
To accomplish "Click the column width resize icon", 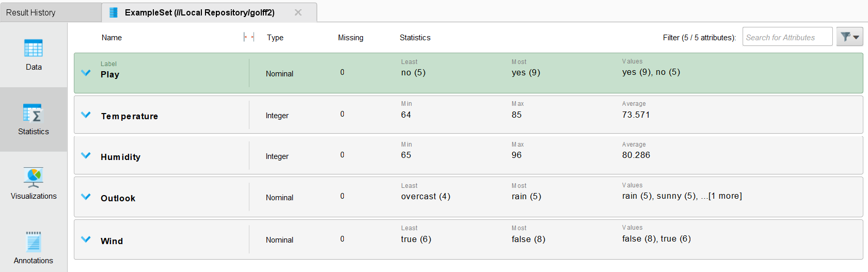I will click(249, 37).
